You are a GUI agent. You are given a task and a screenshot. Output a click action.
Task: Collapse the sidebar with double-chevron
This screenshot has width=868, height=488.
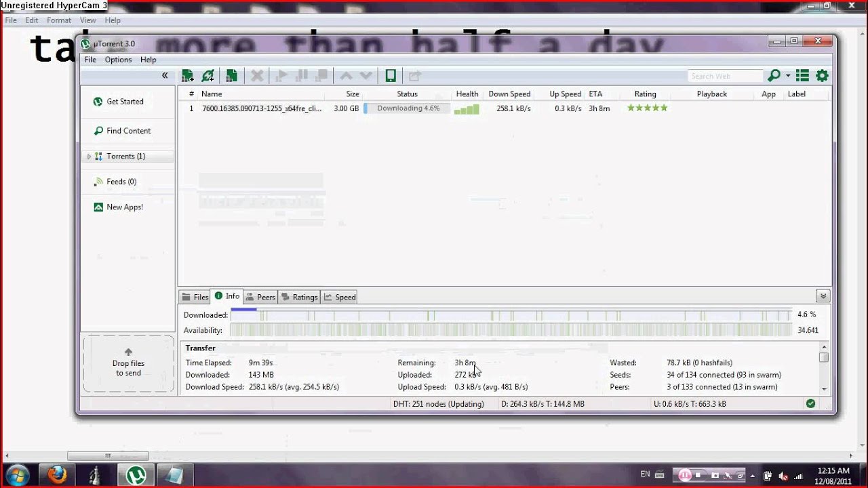(x=165, y=75)
